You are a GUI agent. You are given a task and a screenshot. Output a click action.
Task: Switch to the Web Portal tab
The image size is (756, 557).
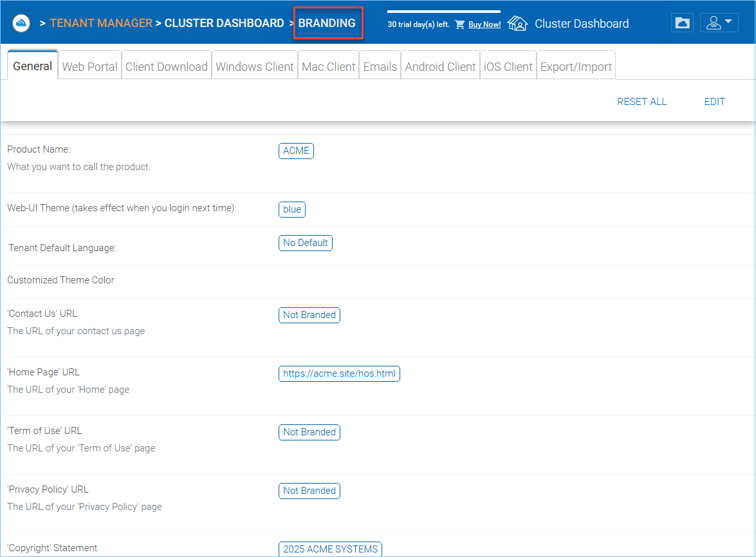click(89, 66)
